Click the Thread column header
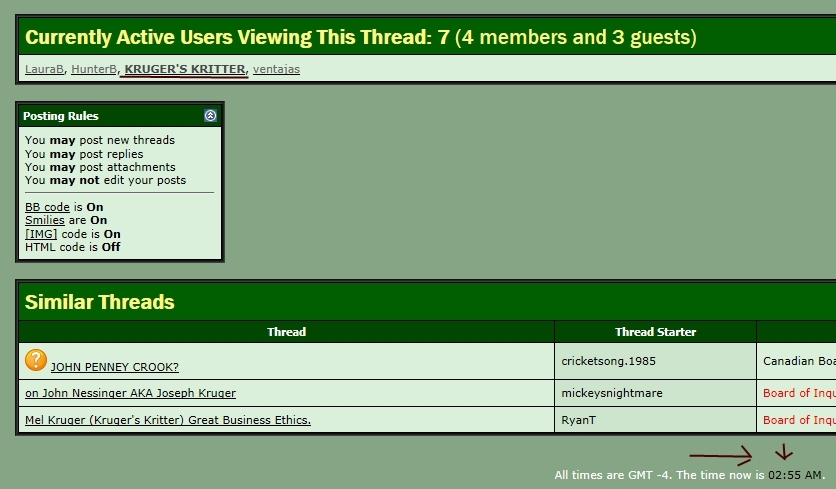The image size is (836, 489). pyautogui.click(x=287, y=332)
